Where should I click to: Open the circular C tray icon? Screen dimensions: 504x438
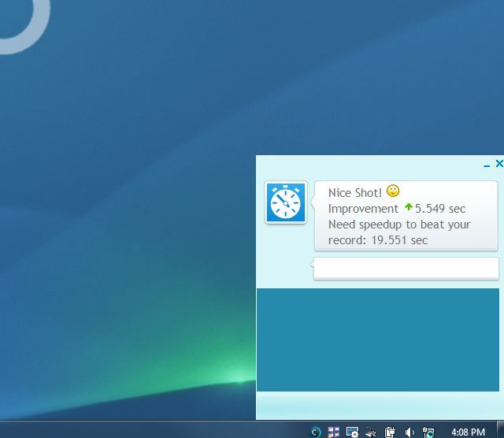315,432
